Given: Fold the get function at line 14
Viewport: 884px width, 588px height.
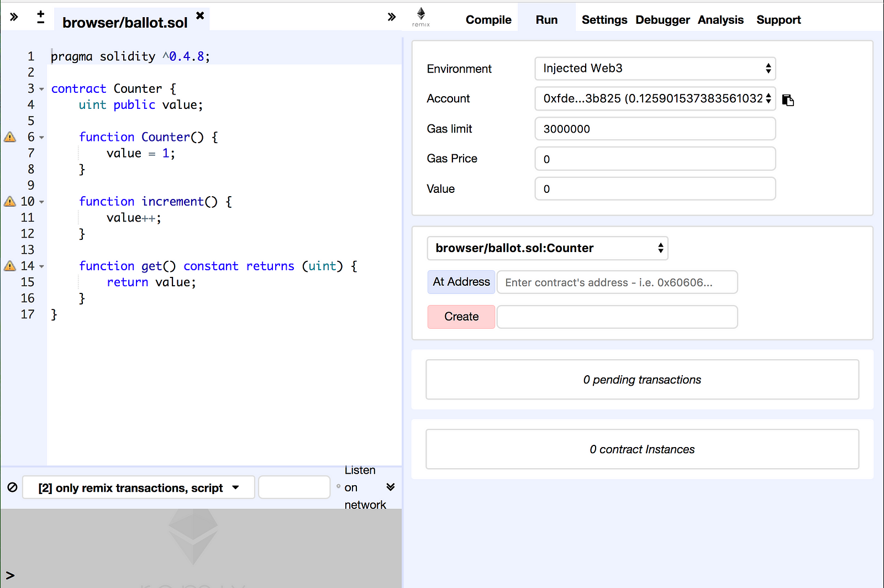Looking at the screenshot, I should [x=41, y=266].
